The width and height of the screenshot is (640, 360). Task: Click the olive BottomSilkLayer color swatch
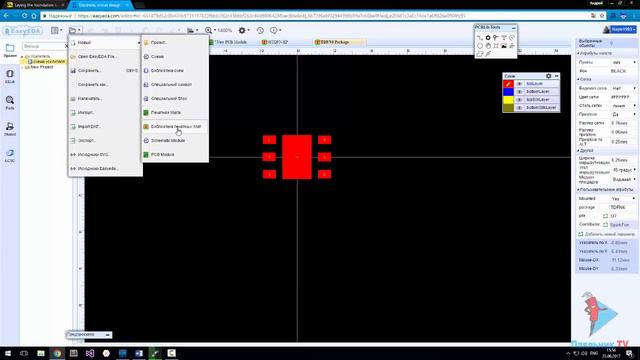pos(509,108)
